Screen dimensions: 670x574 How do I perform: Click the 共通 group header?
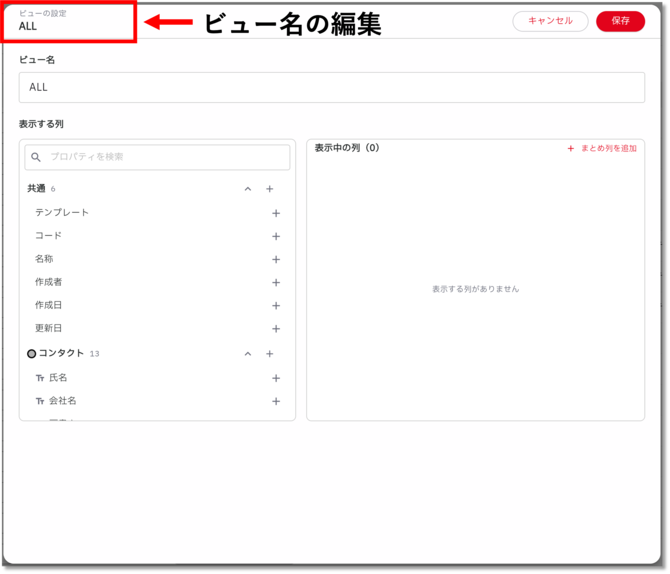coord(157,188)
